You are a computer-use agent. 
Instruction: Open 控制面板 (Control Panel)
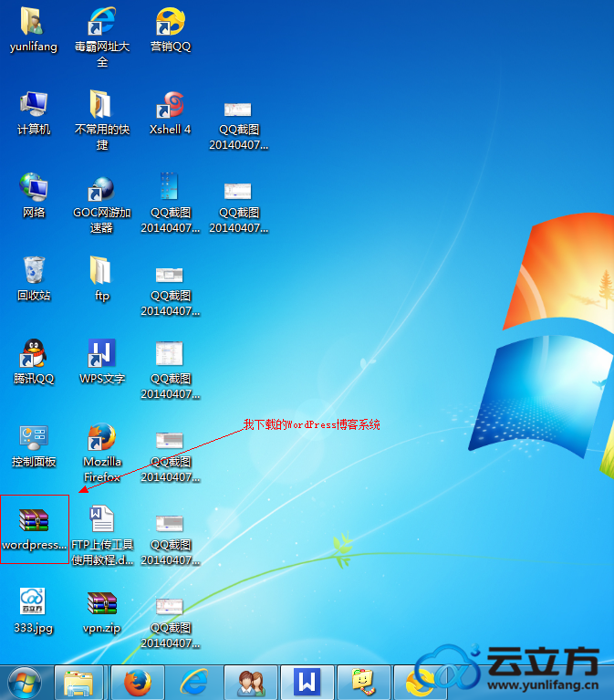[x=34, y=445]
